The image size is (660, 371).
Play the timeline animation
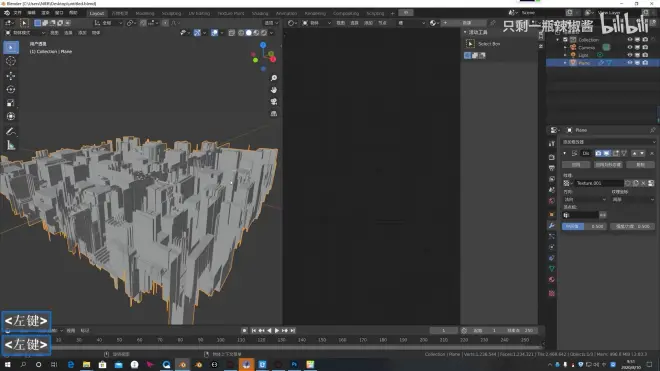[x=277, y=331]
